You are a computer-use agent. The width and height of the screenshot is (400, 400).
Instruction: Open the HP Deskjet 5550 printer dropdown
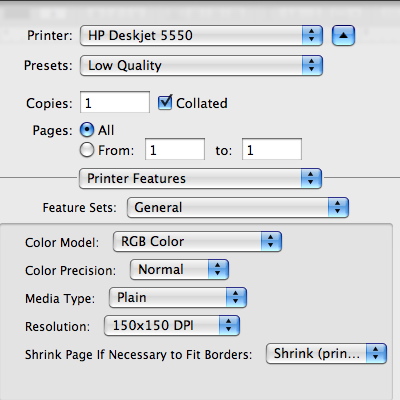click(201, 35)
